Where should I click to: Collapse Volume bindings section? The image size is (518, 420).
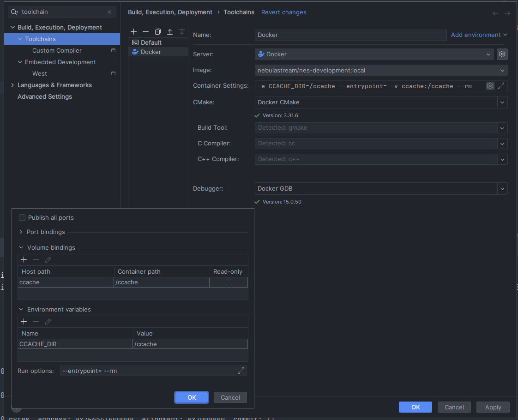(21, 248)
